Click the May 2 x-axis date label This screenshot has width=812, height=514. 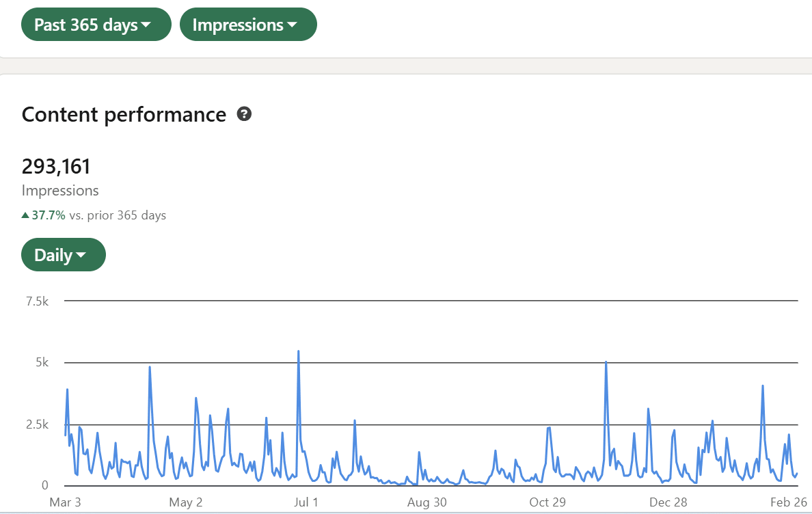pyautogui.click(x=185, y=502)
